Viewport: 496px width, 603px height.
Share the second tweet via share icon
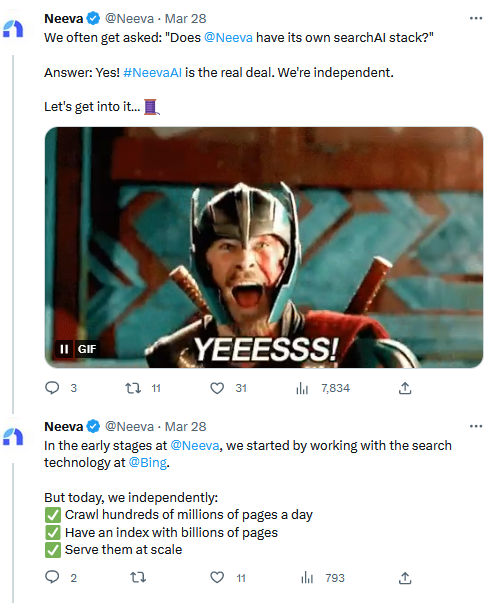pyautogui.click(x=405, y=578)
